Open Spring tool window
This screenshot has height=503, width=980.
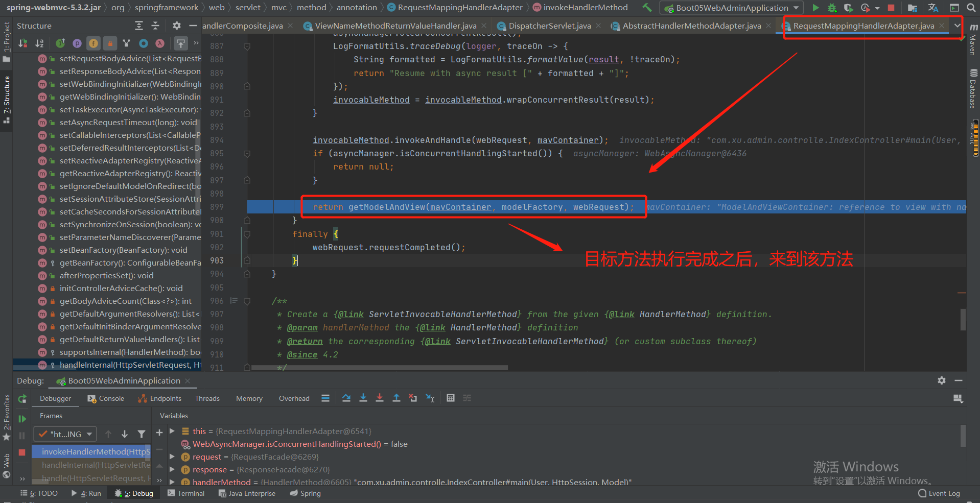coord(305,493)
